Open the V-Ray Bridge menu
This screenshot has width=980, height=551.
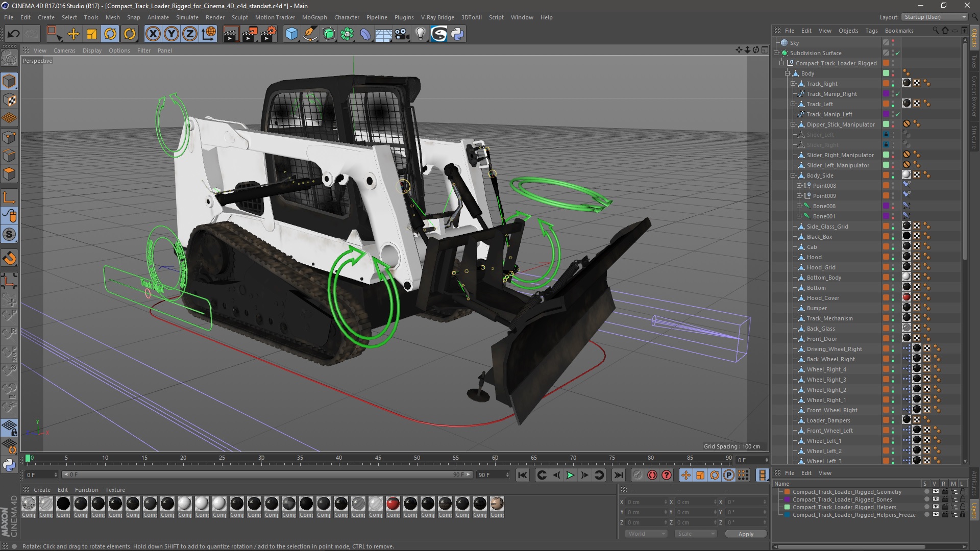437,17
